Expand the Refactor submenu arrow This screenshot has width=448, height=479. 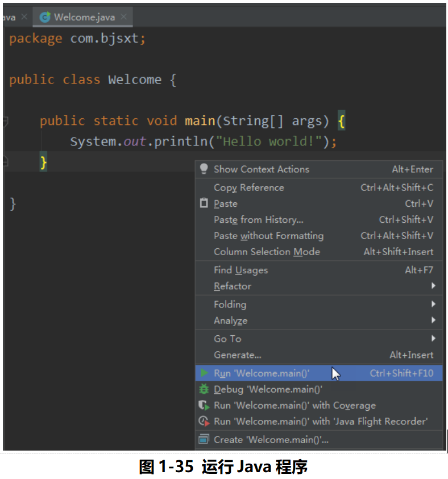click(x=433, y=286)
